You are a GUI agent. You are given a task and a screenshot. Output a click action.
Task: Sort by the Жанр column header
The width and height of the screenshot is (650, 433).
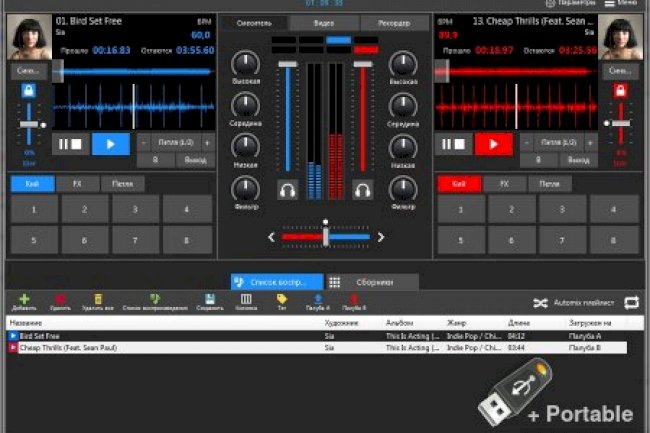pyautogui.click(x=457, y=323)
